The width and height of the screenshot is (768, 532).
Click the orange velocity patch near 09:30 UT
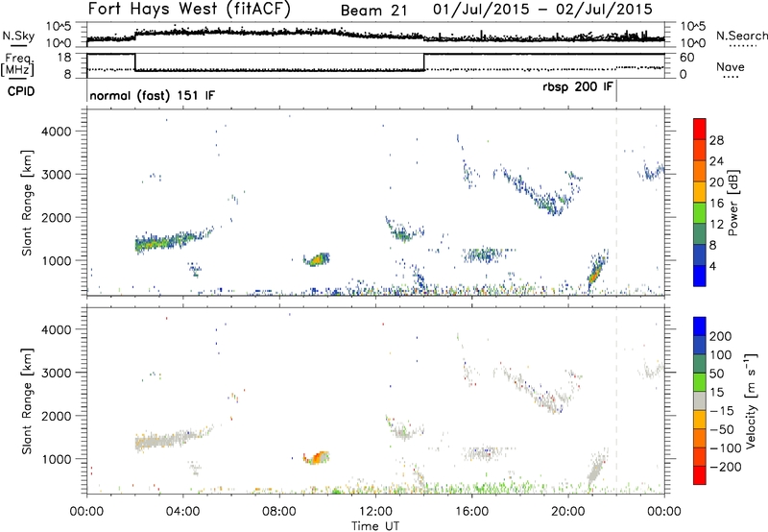[317, 457]
